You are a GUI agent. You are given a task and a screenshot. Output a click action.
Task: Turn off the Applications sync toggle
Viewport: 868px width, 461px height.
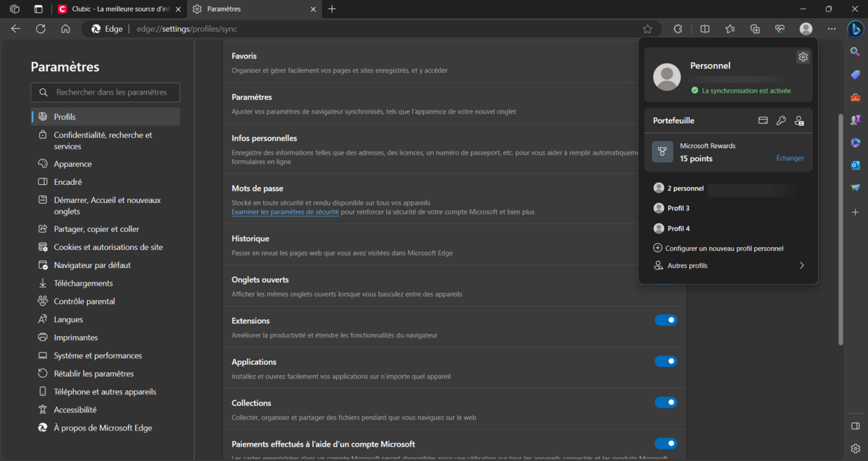pos(665,361)
